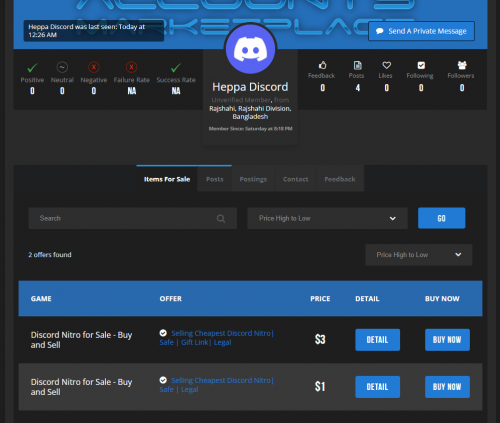
Task: Open the Postings tab
Action: (x=253, y=179)
